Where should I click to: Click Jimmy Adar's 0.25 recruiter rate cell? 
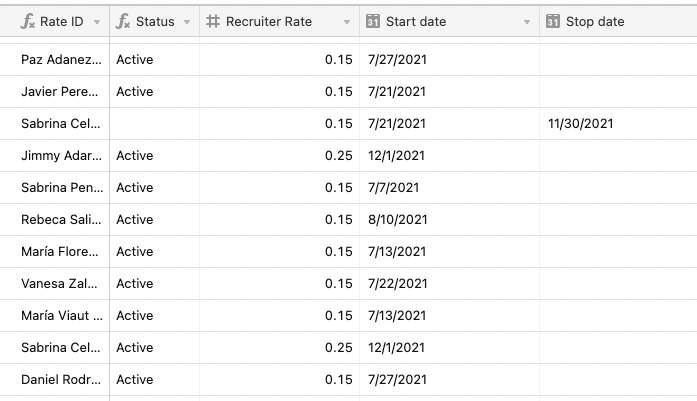point(280,156)
